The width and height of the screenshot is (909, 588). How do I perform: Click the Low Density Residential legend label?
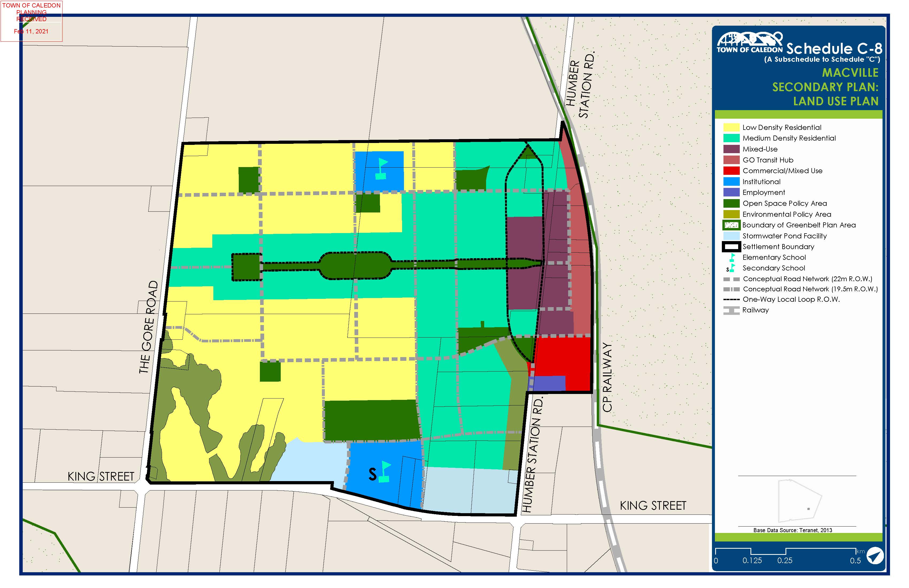click(x=782, y=127)
